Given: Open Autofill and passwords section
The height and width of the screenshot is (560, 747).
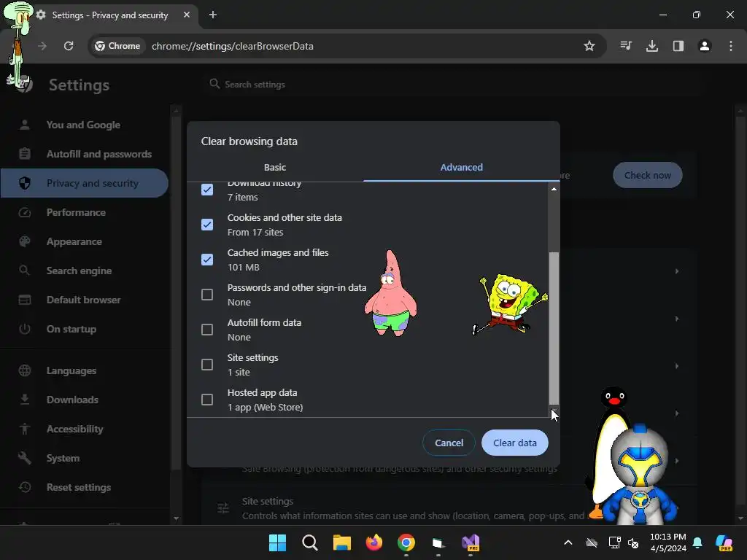Looking at the screenshot, I should pyautogui.click(x=84, y=154).
